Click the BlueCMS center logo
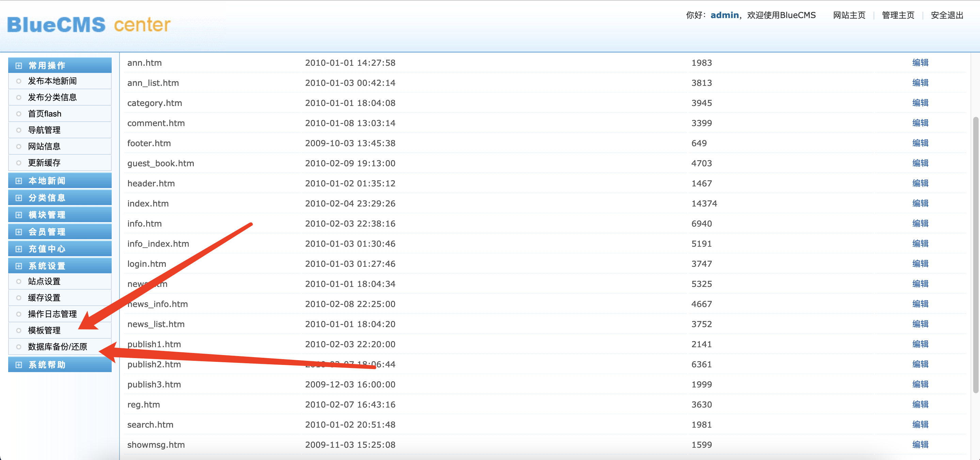Viewport: 980px width, 460px height. pyautogui.click(x=89, y=25)
